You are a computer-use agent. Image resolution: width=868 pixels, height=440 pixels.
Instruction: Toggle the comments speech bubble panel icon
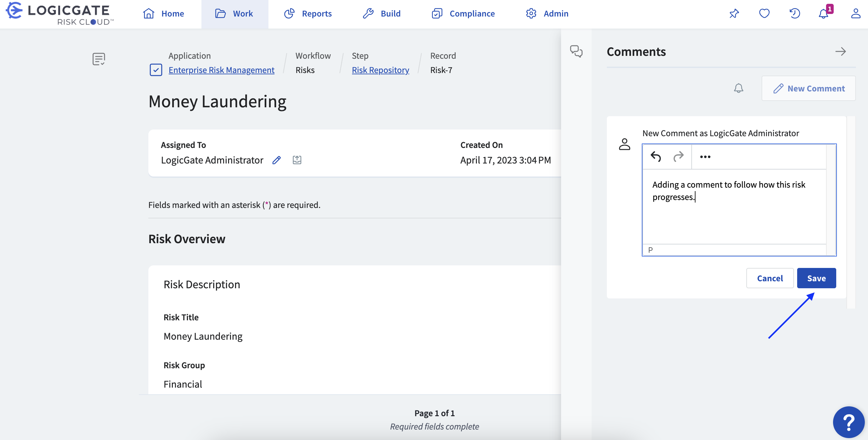tap(576, 51)
